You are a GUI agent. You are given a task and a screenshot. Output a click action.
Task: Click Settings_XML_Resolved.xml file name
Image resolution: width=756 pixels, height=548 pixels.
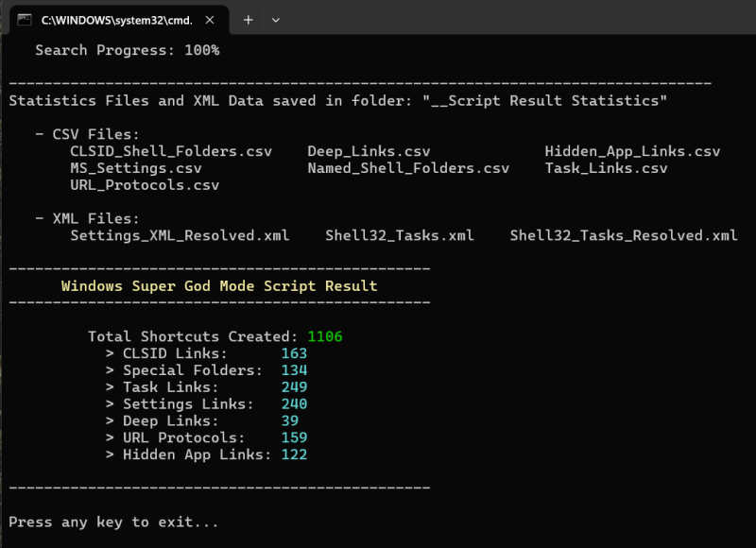[x=180, y=235]
